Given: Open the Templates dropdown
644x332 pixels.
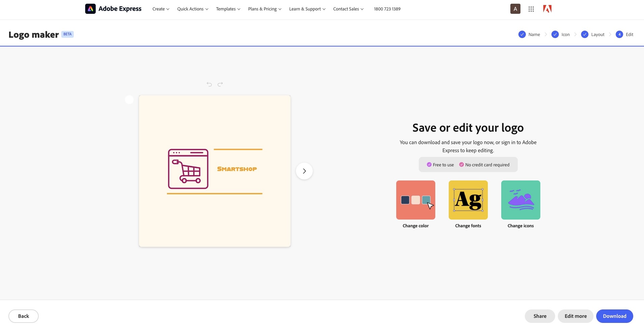Looking at the screenshot, I should point(228,9).
